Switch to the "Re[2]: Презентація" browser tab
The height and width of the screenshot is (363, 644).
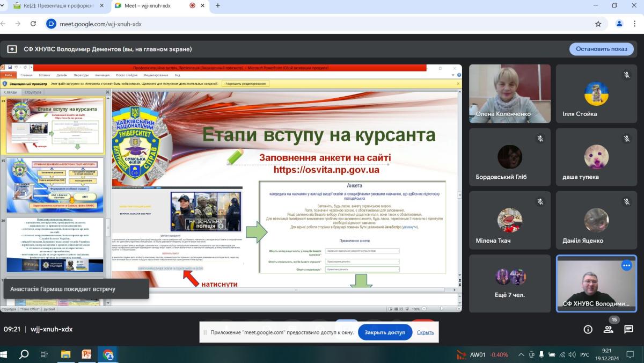point(58,5)
